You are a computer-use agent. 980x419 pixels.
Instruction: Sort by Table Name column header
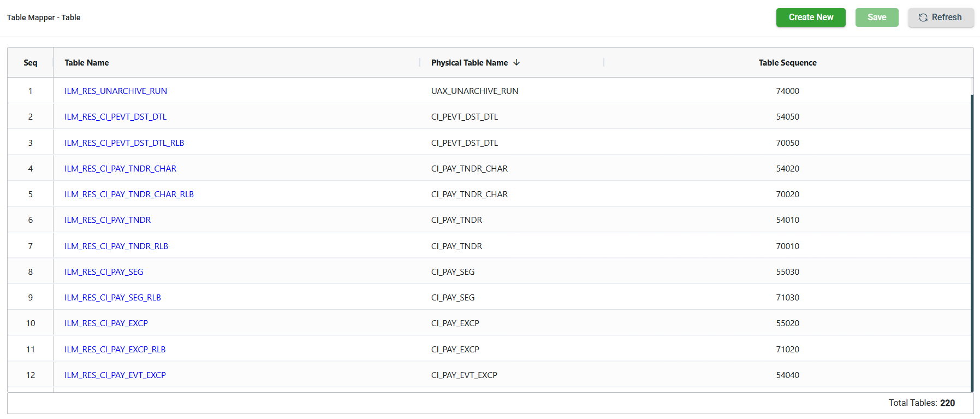pyautogui.click(x=87, y=63)
